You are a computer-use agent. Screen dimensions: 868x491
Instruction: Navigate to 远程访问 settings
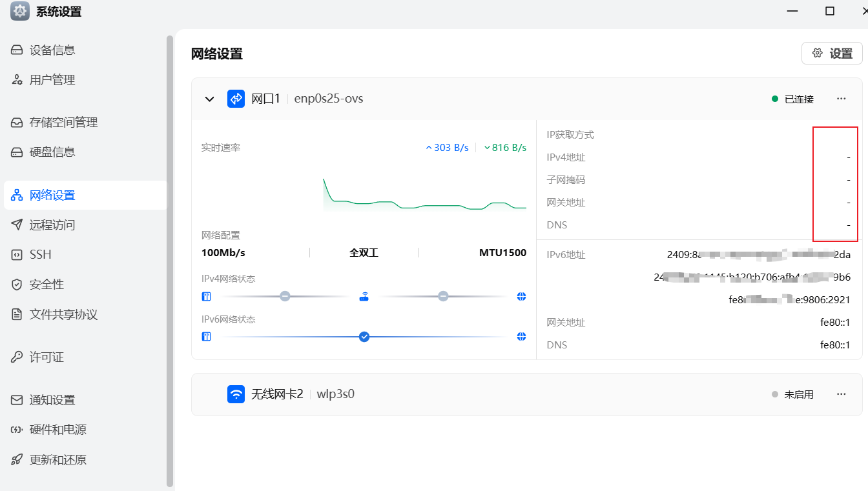52,225
